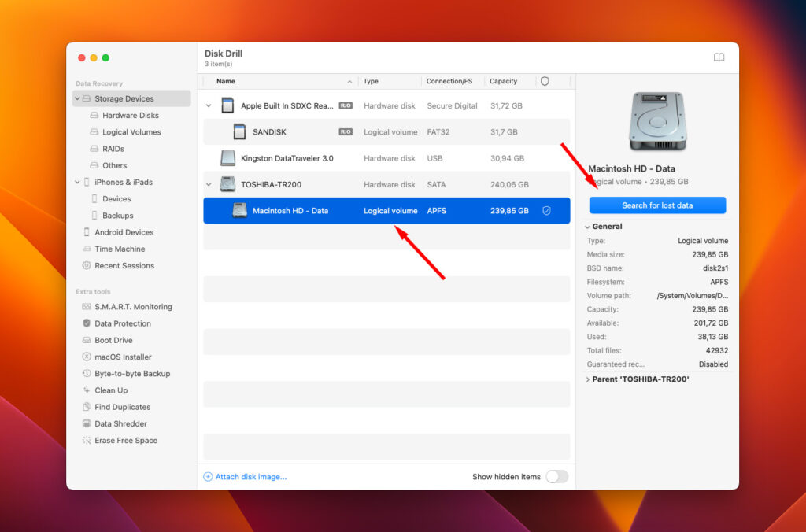Open Recent Sessions in sidebar

(x=124, y=265)
